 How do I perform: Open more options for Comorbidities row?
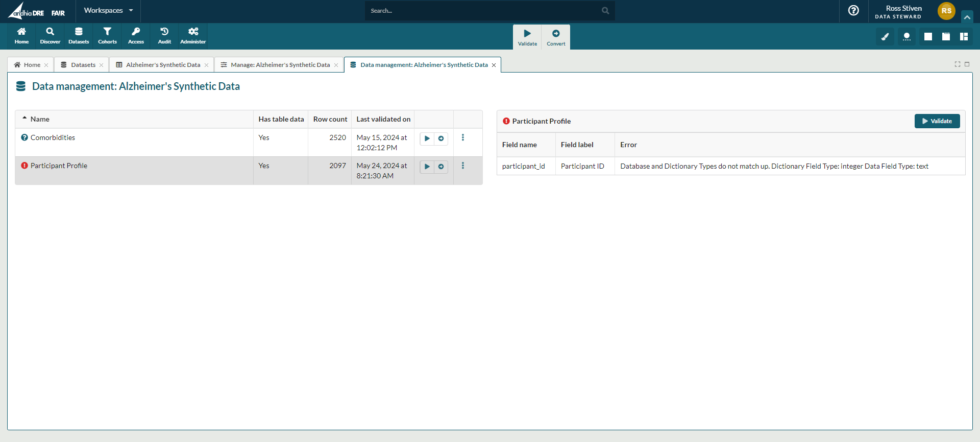[x=463, y=137]
